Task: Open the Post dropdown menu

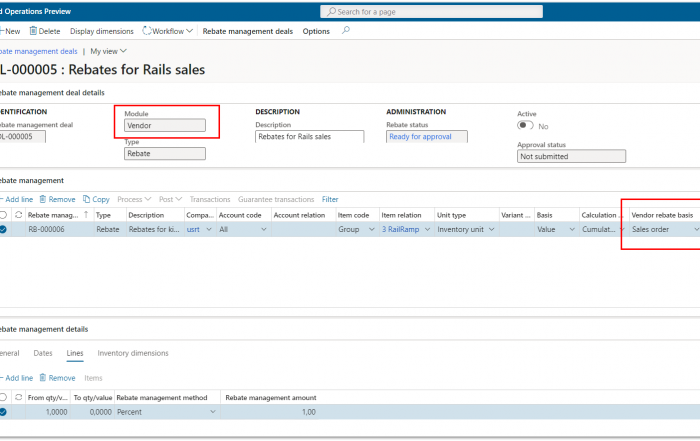Action: point(170,199)
